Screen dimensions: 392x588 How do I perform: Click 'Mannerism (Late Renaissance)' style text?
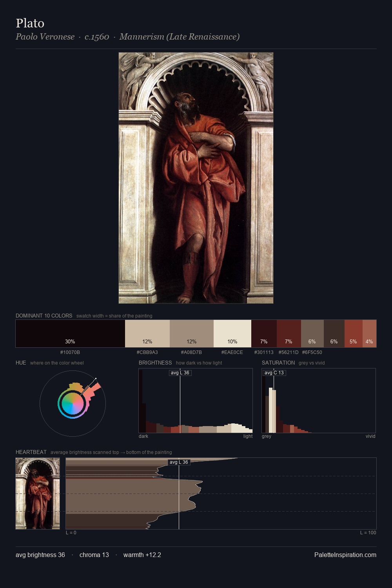180,37
